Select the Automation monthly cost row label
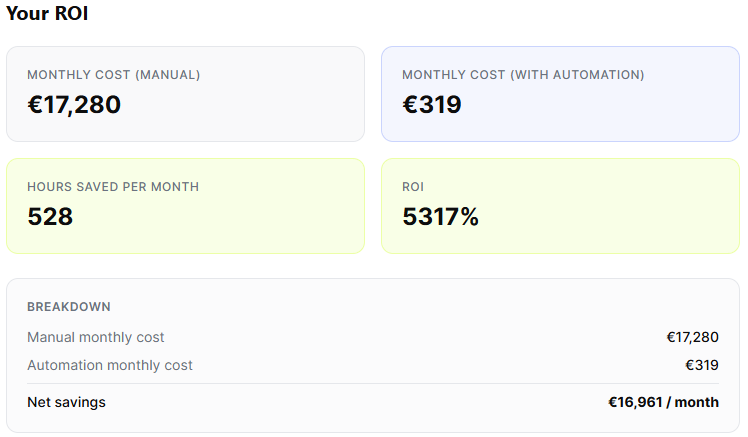The image size is (748, 437). (110, 365)
